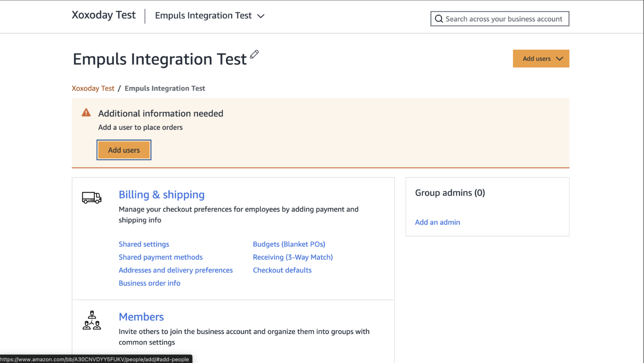The height and width of the screenshot is (363, 644).
Task: Open Shared payment methods link
Action: [x=161, y=257]
